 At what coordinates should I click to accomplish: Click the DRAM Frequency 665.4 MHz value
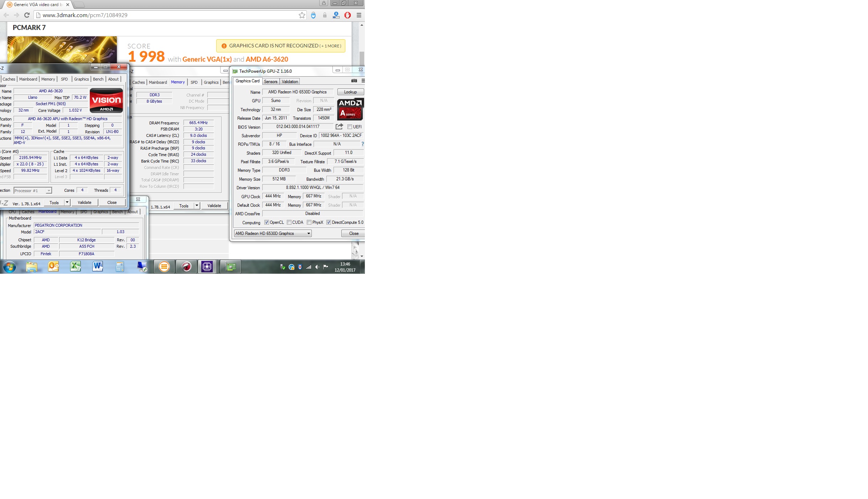[x=198, y=123]
